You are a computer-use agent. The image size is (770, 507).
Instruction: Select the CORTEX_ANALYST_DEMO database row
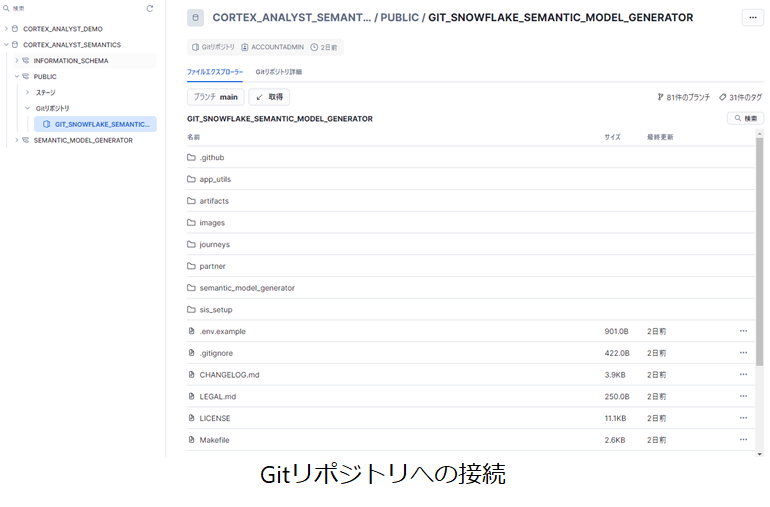click(x=63, y=29)
